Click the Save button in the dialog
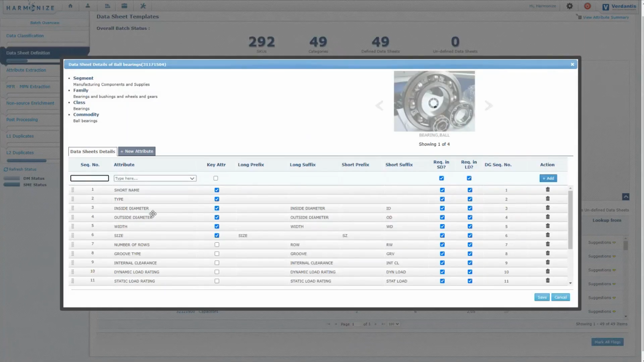 pyautogui.click(x=542, y=297)
